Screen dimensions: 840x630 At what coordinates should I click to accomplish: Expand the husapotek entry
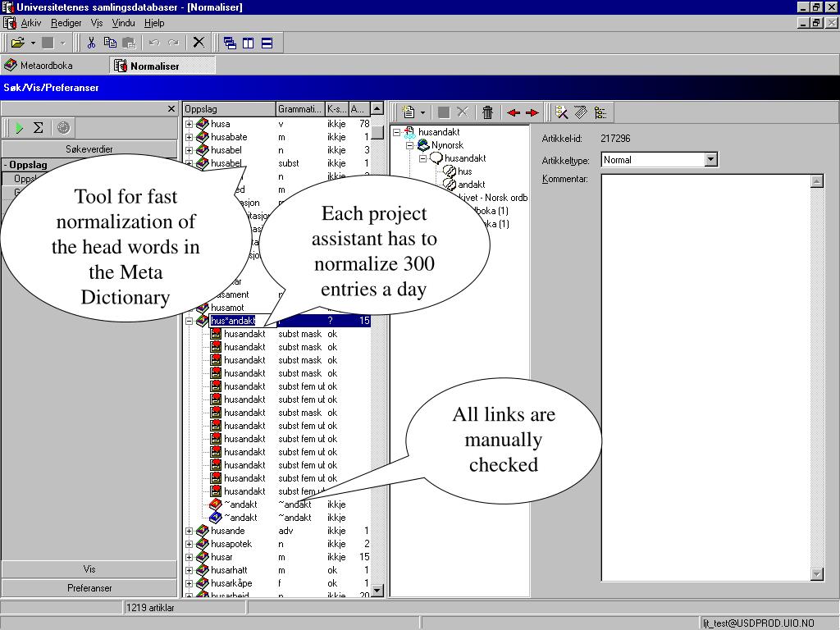click(x=189, y=545)
